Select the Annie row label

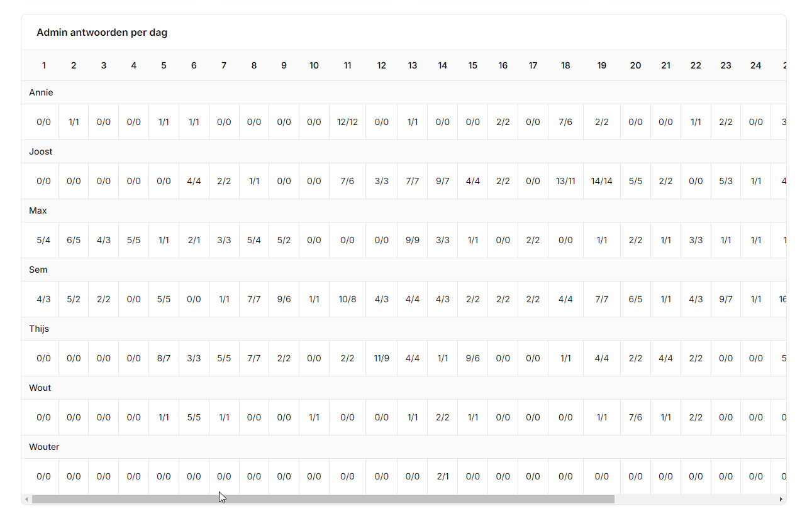[x=41, y=92]
